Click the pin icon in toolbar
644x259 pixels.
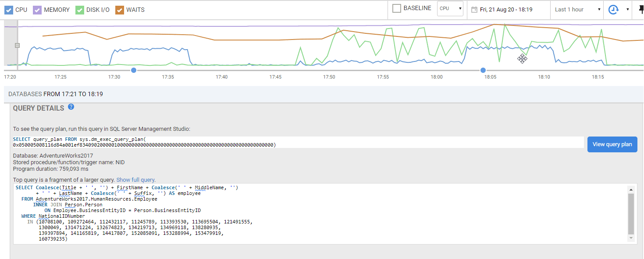(641, 10)
